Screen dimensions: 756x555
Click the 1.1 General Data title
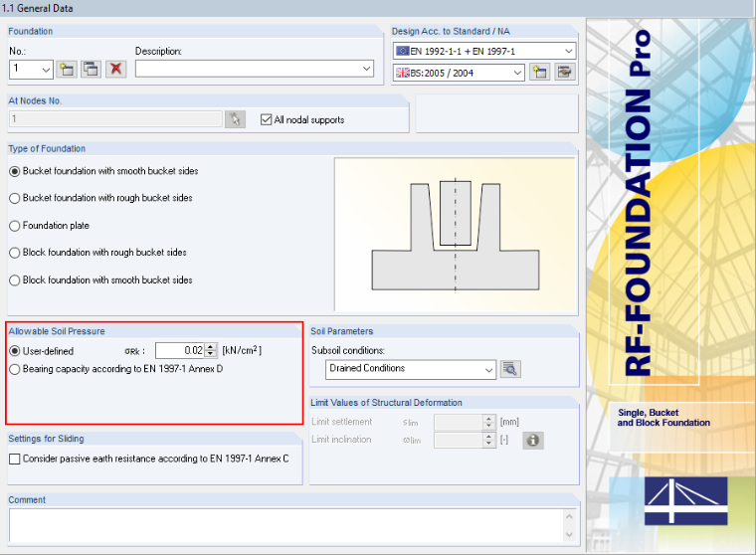(x=37, y=8)
